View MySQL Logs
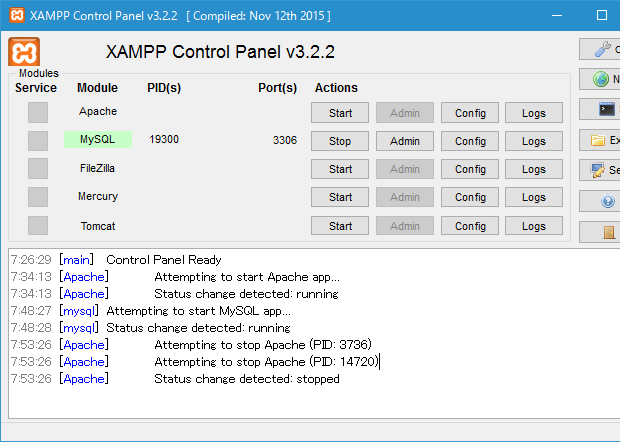620x442 pixels. click(x=534, y=141)
